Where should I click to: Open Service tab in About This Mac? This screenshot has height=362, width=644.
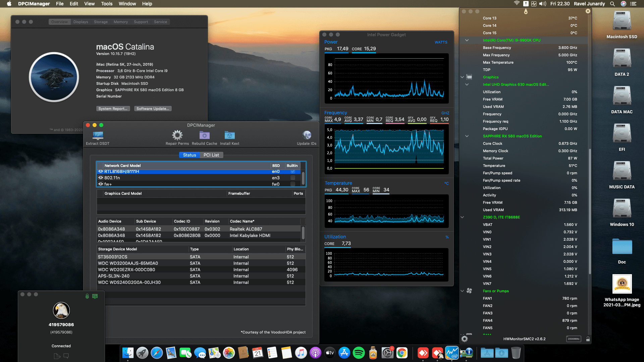160,22
